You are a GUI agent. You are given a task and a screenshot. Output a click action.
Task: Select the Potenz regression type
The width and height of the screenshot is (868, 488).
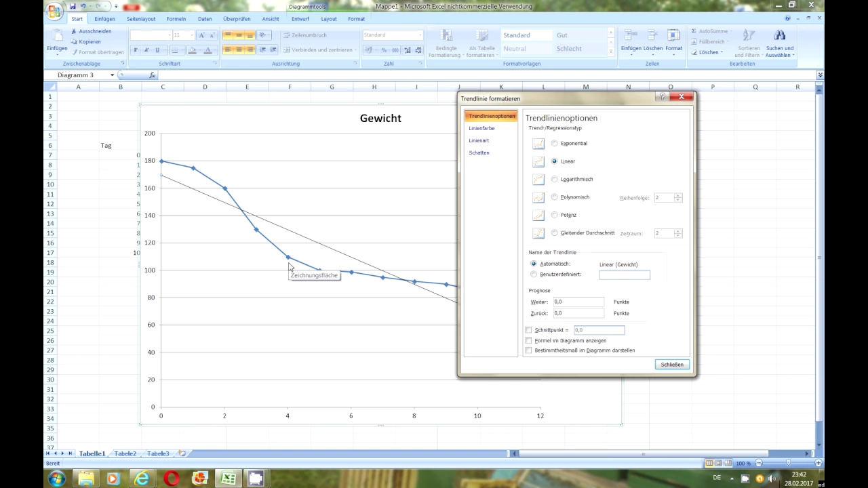[555, 215]
